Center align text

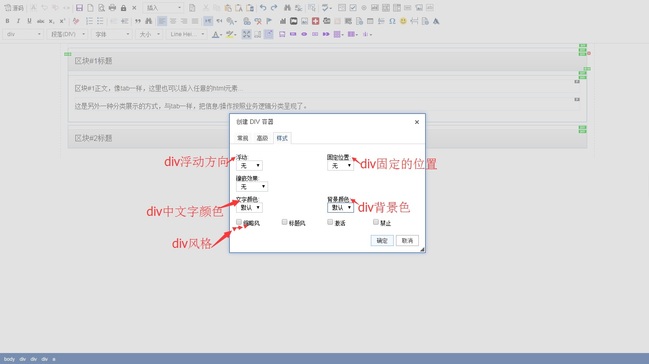173,21
